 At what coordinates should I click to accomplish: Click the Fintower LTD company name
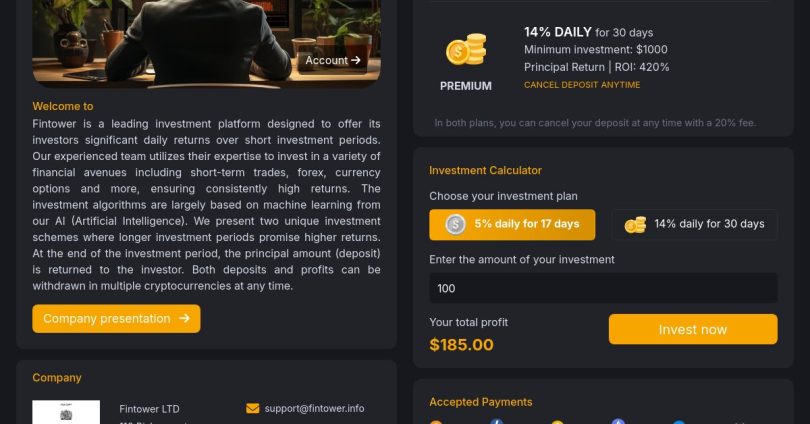[149, 409]
